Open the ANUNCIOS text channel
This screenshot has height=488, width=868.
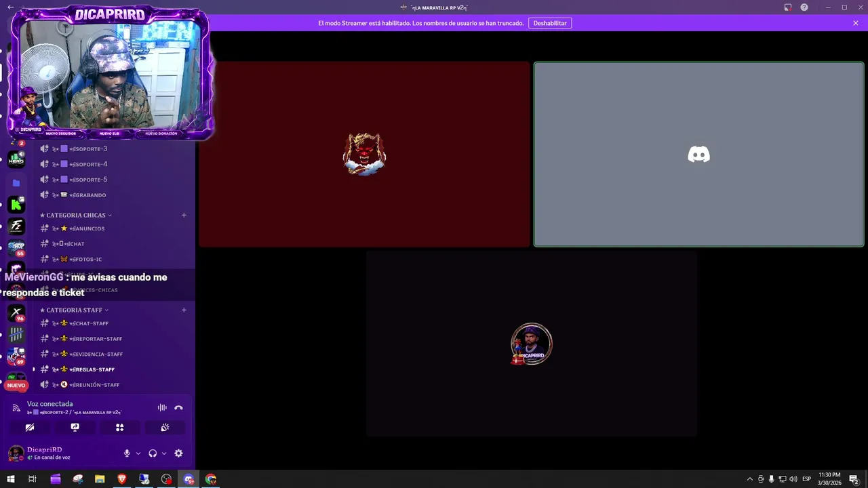point(113,228)
